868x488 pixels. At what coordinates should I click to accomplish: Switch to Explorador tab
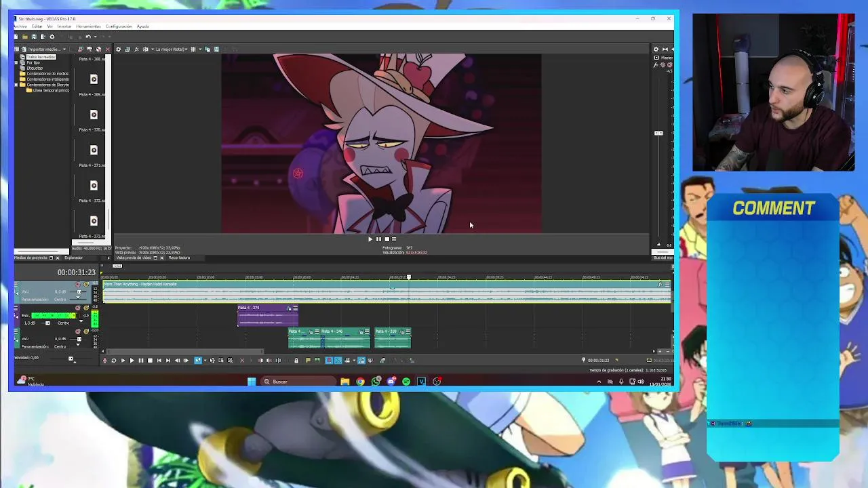73,258
